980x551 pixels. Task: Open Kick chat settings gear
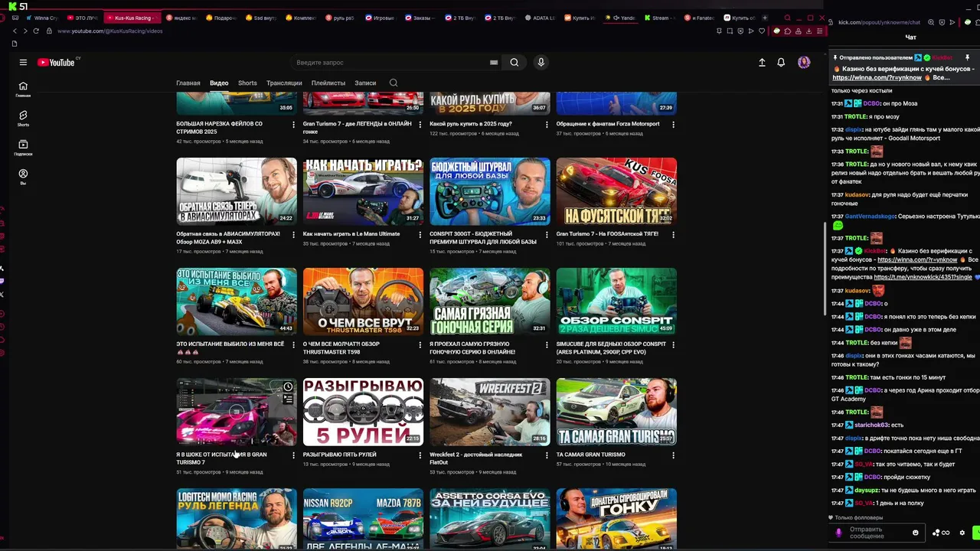pos(962,533)
